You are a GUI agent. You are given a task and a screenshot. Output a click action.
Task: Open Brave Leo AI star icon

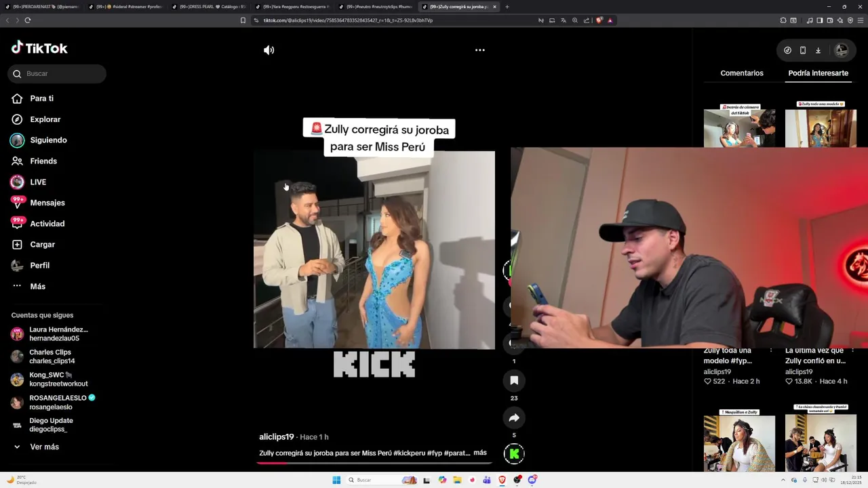click(840, 20)
